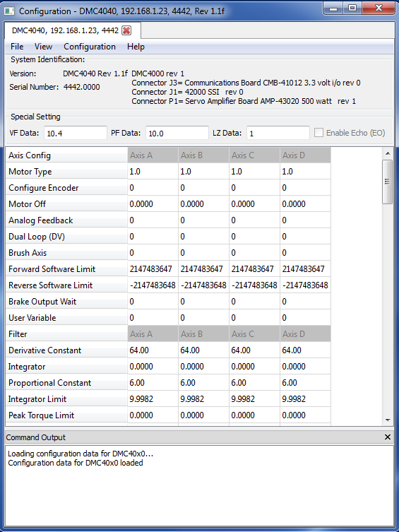
Task: Click the Command Output panel title
Action: [x=36, y=437]
